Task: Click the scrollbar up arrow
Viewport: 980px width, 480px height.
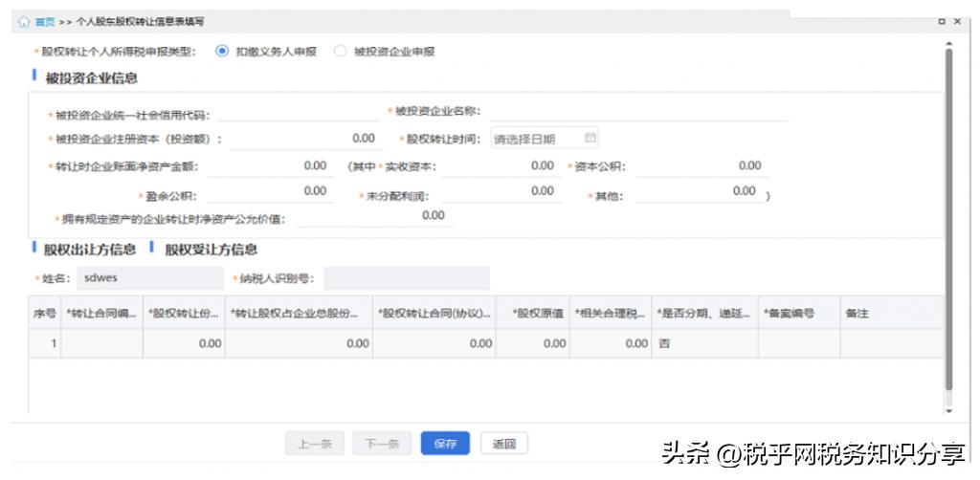Action: [948, 42]
